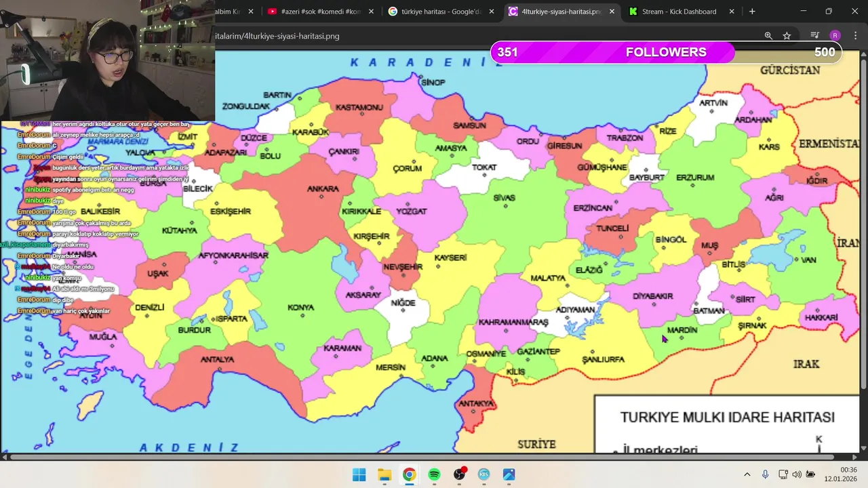Open the Chrome profile avatar 'R'

point(835,36)
